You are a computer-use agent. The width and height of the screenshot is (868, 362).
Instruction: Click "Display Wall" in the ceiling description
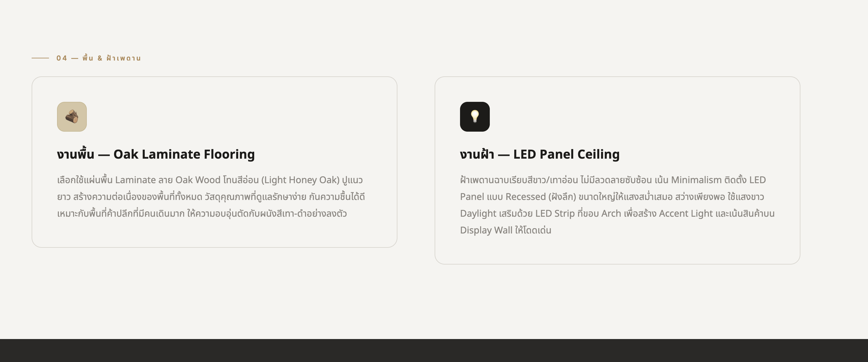(x=486, y=230)
